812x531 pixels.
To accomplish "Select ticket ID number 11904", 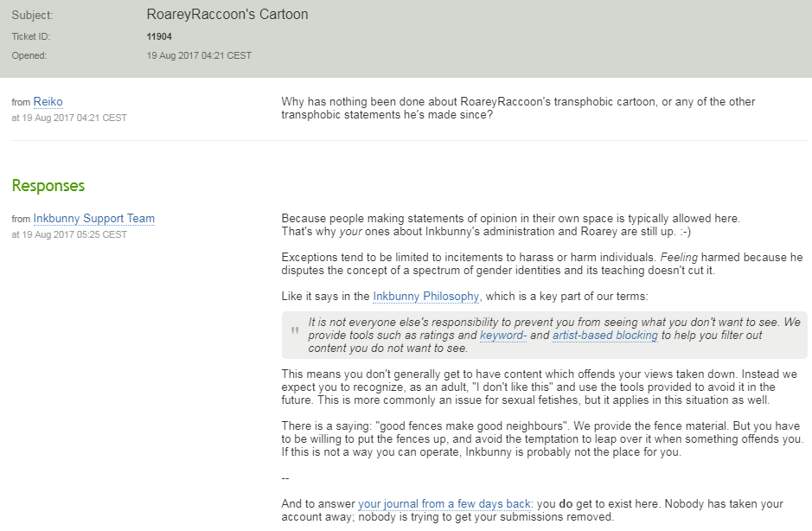I will click(159, 37).
